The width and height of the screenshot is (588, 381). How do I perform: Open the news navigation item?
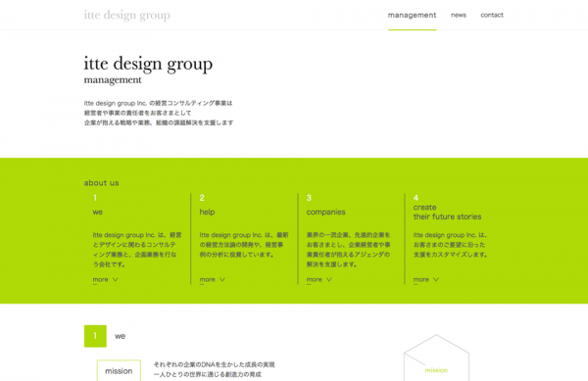(x=459, y=15)
